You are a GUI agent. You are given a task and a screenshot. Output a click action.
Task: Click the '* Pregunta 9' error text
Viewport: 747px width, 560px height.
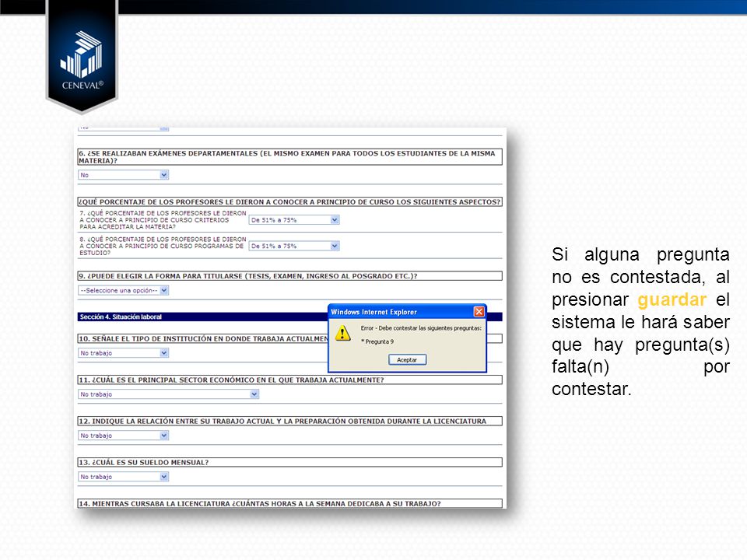pos(377,341)
